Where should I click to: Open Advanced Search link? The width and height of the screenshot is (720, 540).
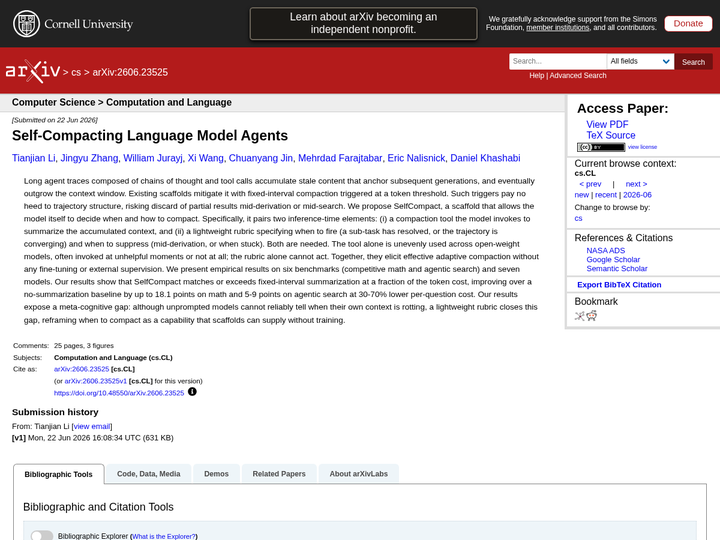[578, 76]
